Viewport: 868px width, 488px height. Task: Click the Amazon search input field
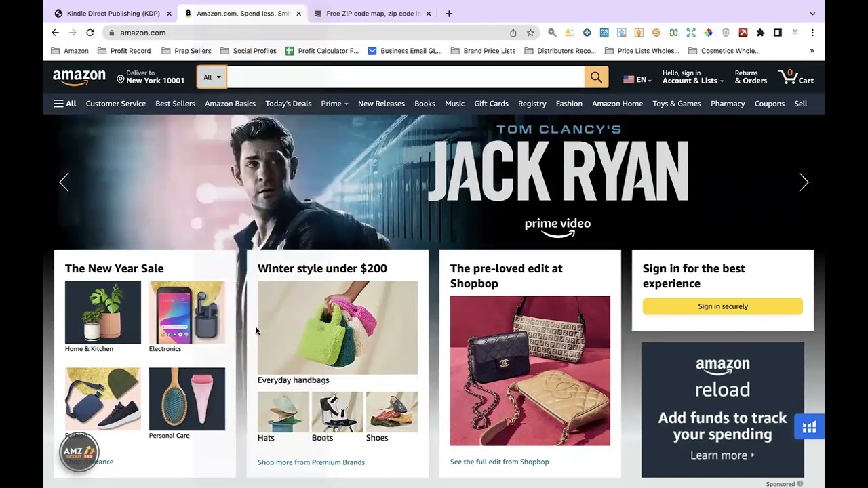click(x=406, y=77)
